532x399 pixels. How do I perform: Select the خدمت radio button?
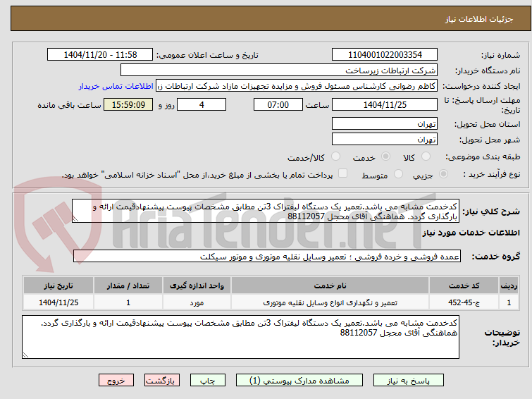tap(385, 156)
